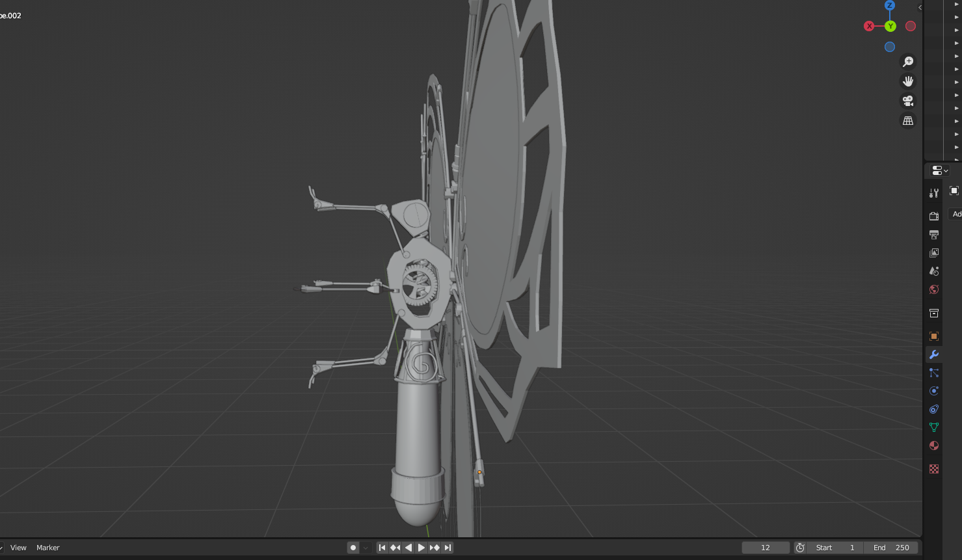This screenshot has width=962, height=560.
Task: Open the Object Constraints properties tab
Action: tap(934, 409)
